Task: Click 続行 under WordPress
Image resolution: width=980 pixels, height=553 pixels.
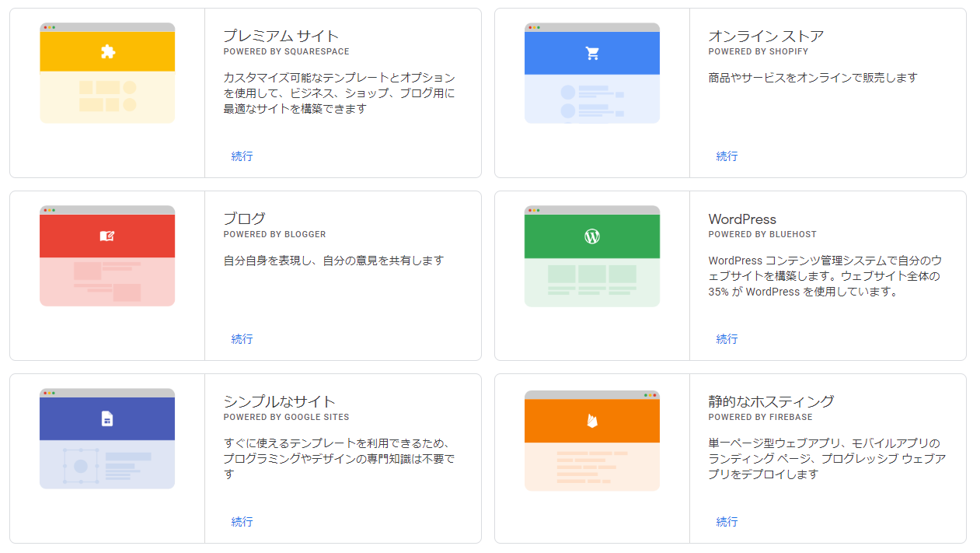Action: pos(727,339)
